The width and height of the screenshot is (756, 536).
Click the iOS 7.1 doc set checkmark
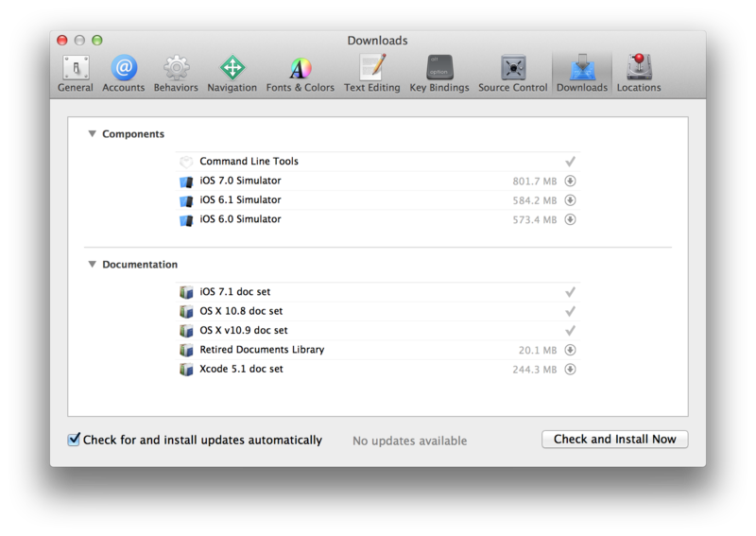point(571,292)
